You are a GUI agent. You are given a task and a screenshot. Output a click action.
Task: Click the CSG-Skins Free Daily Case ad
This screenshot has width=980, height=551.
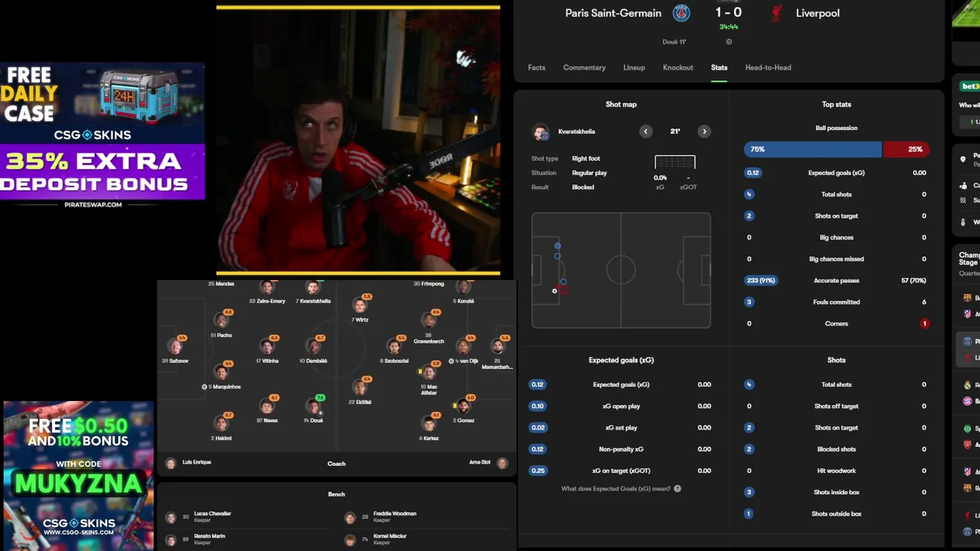click(x=102, y=103)
